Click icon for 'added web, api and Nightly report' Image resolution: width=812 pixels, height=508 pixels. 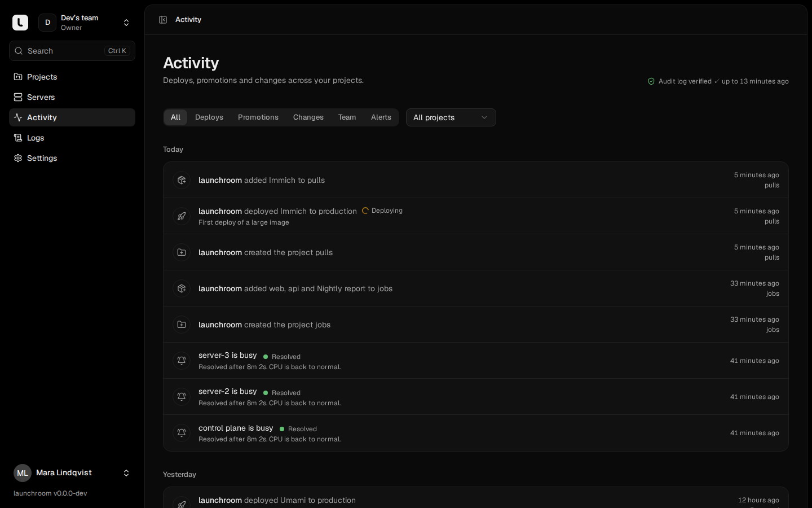[182, 288]
